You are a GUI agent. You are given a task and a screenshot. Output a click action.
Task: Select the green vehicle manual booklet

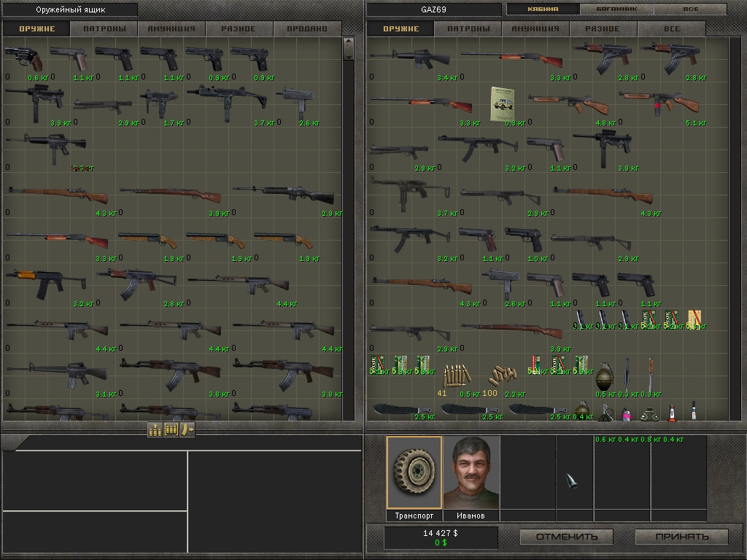503,104
